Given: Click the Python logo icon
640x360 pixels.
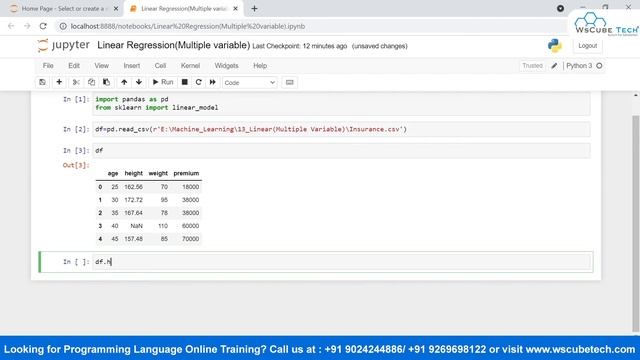Looking at the screenshot, I should (x=555, y=45).
